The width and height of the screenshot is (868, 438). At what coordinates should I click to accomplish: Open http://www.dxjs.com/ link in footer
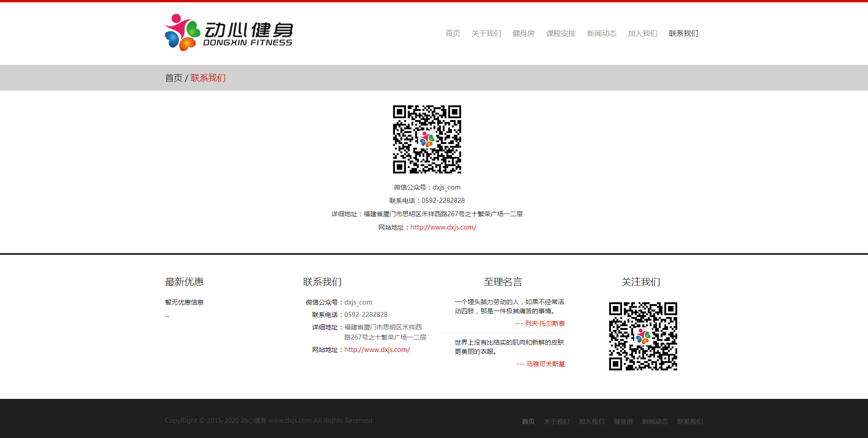click(x=377, y=350)
